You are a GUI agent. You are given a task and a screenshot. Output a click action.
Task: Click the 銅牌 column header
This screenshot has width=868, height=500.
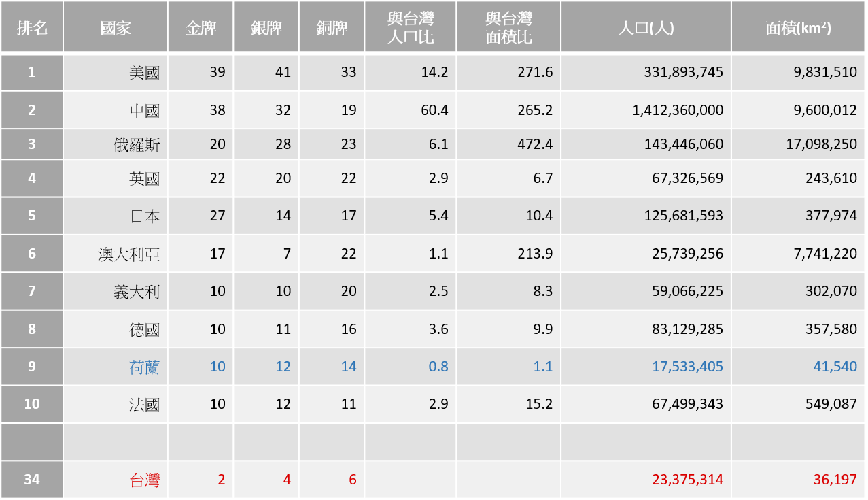[x=332, y=28]
